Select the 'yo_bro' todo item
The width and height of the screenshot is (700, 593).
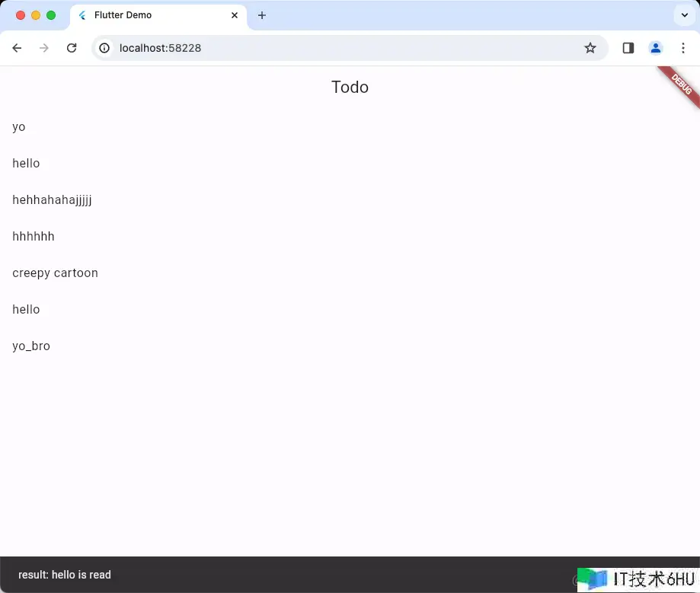tap(350, 346)
